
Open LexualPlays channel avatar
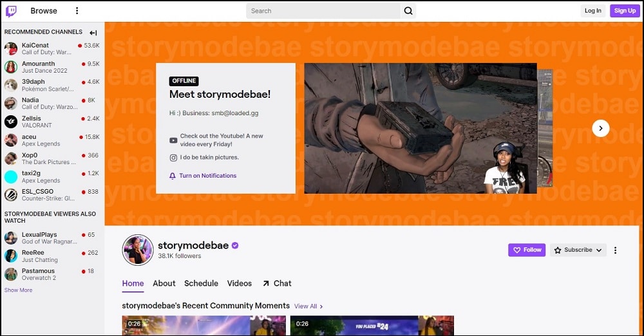[x=11, y=238]
